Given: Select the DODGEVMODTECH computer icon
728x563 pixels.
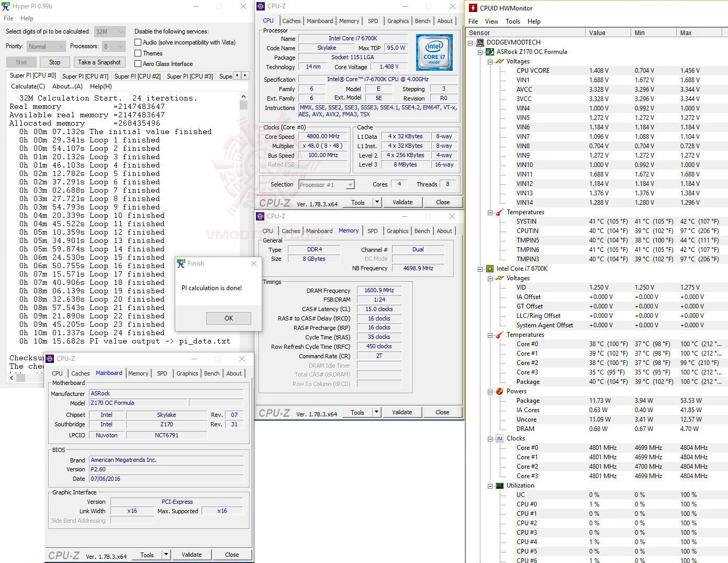Looking at the screenshot, I should [480, 42].
